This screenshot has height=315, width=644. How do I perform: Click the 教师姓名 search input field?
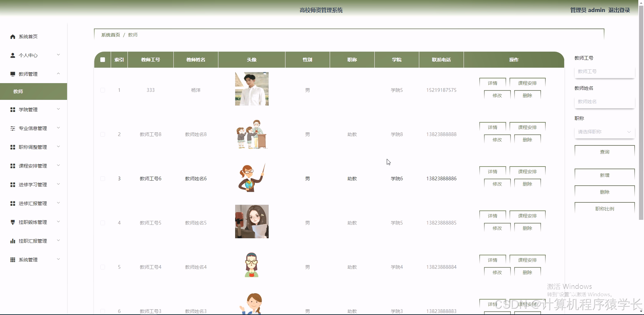tap(604, 102)
